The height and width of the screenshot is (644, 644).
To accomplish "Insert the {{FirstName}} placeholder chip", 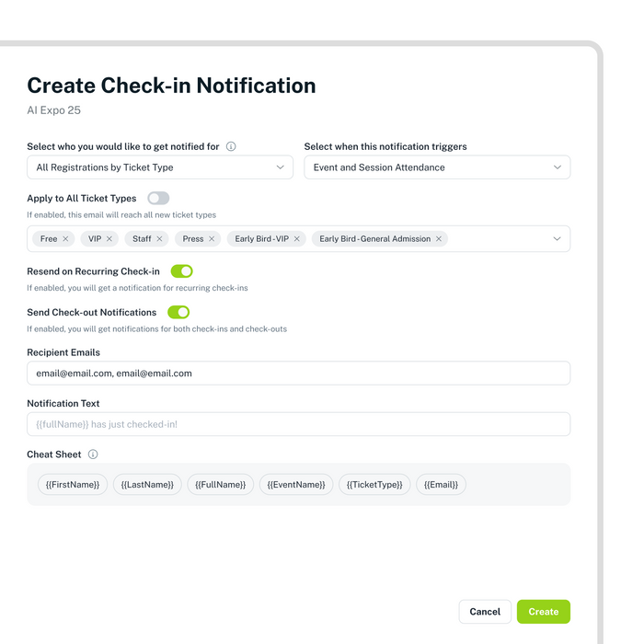I will click(x=73, y=484).
